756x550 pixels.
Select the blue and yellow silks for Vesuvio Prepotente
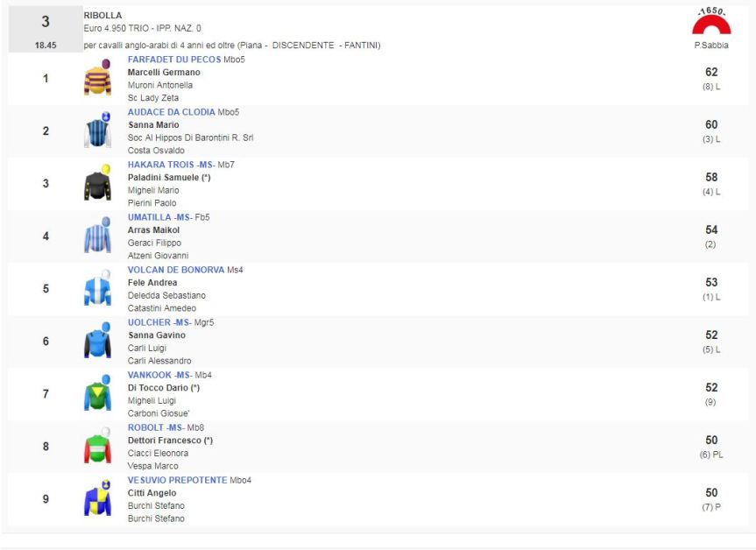pos(97,499)
